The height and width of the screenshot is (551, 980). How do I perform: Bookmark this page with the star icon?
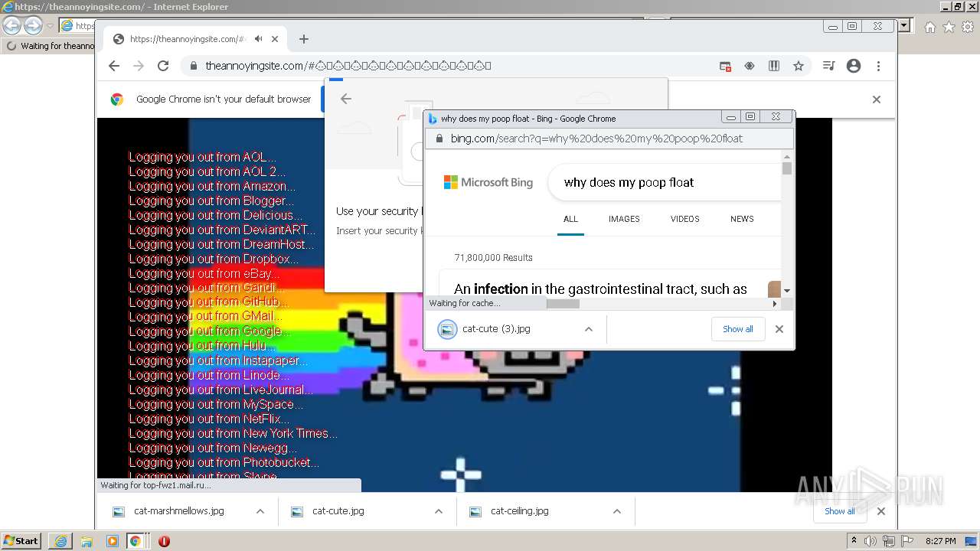799,66
